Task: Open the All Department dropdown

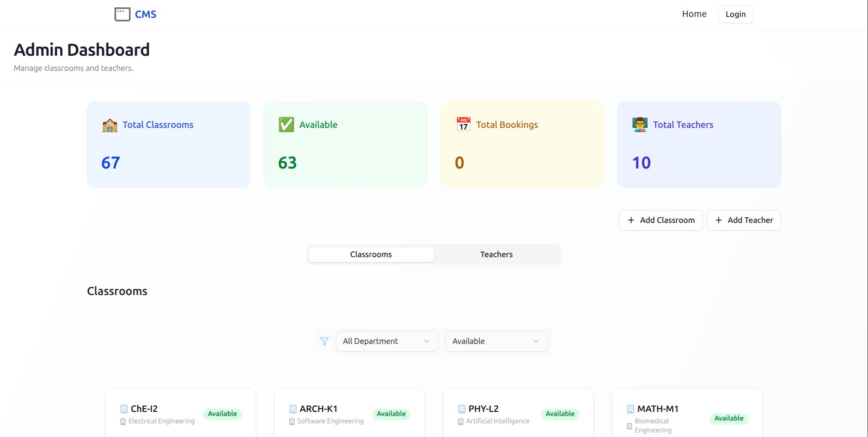Action: (387, 341)
